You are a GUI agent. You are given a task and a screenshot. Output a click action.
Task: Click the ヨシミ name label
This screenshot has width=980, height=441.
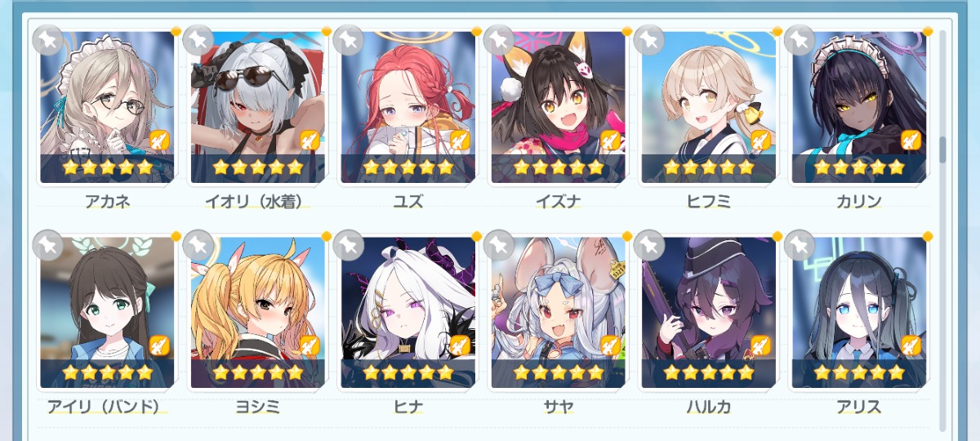click(257, 407)
